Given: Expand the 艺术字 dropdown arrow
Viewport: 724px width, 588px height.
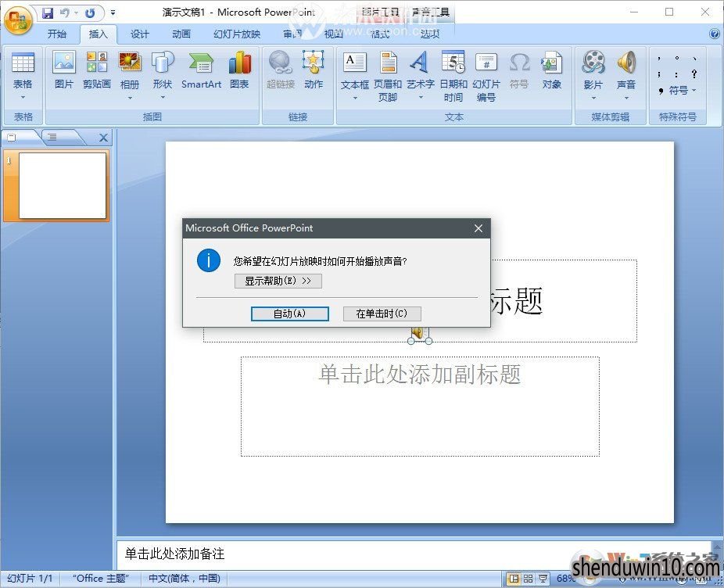Looking at the screenshot, I should click(421, 98).
